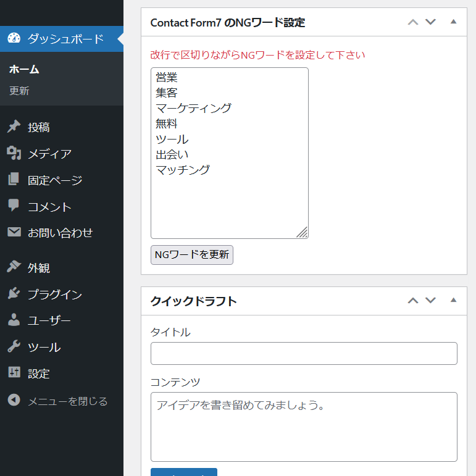
Task: Click 出会い in NG list
Action: 172,154
